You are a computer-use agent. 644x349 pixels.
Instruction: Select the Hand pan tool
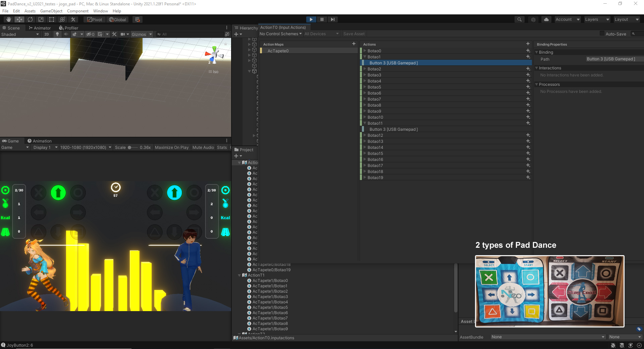coord(8,19)
